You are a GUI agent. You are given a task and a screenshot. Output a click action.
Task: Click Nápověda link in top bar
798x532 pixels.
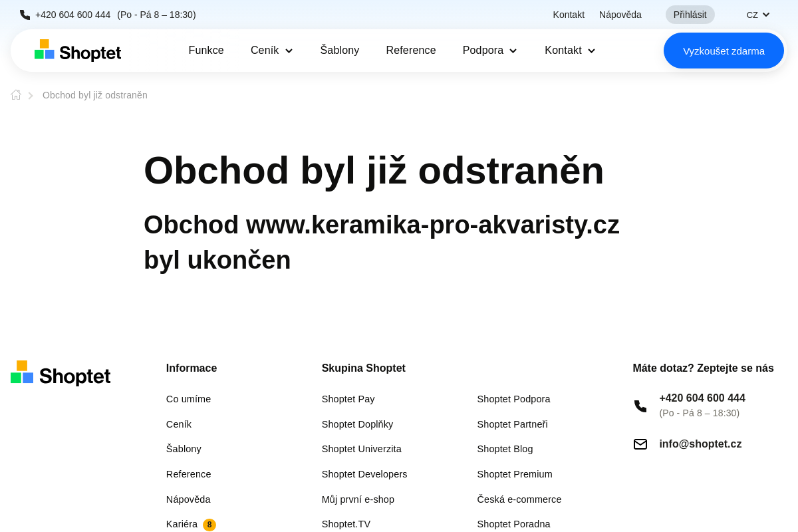coord(620,15)
